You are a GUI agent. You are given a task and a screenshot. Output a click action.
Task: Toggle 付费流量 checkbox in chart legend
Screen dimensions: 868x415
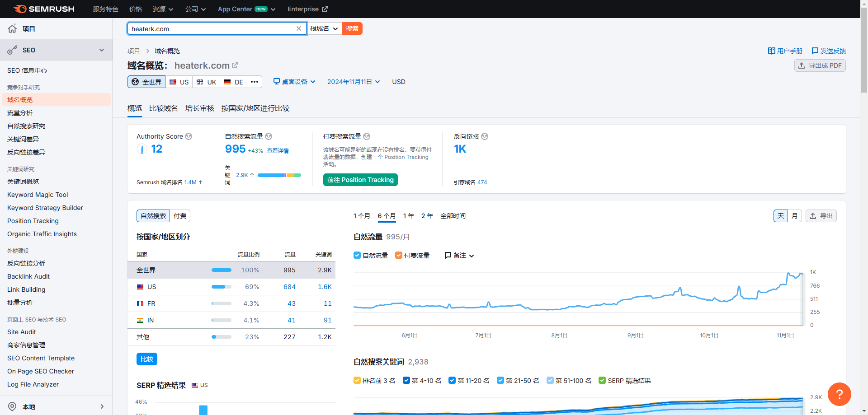coord(399,255)
